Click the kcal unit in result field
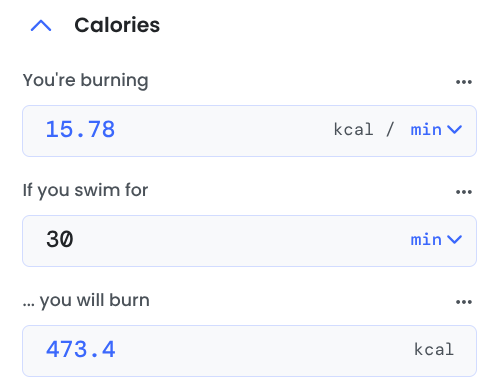 point(434,349)
